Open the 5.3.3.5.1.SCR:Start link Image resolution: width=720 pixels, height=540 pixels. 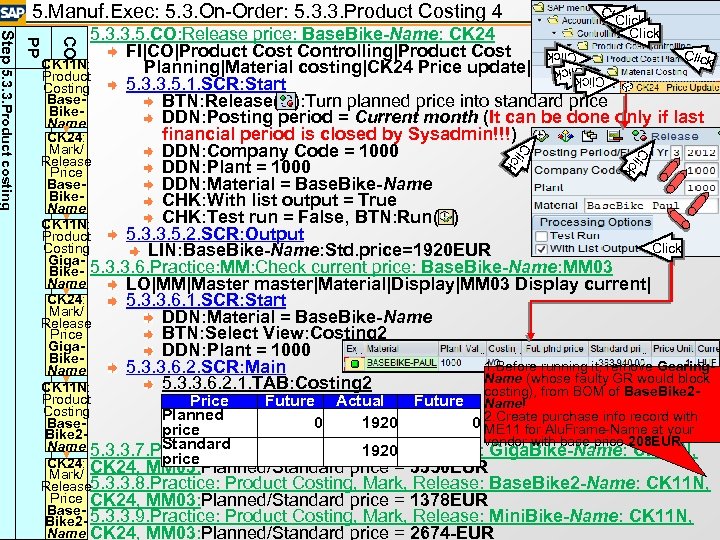tap(206, 84)
